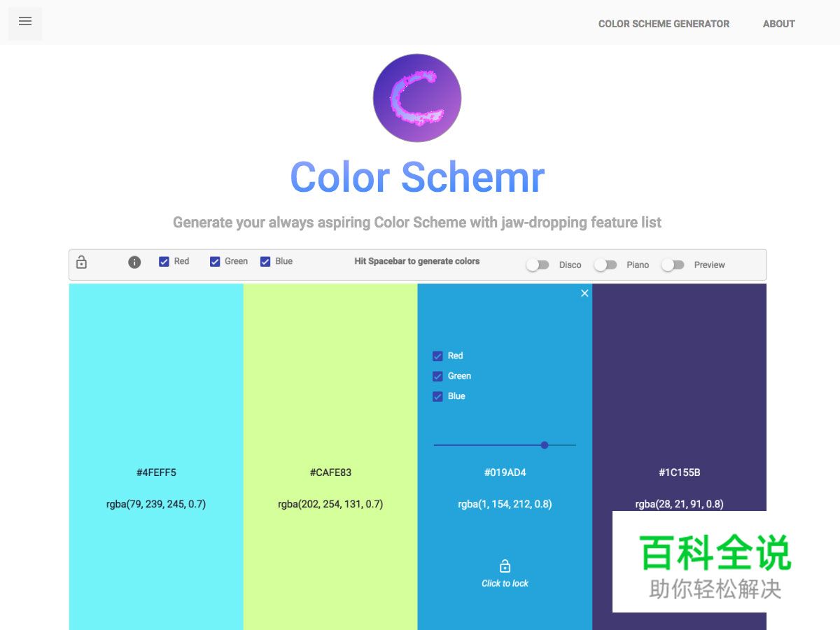This screenshot has height=630, width=840.
Task: Select the dark purple #1C155B color swatch
Action: [x=678, y=385]
